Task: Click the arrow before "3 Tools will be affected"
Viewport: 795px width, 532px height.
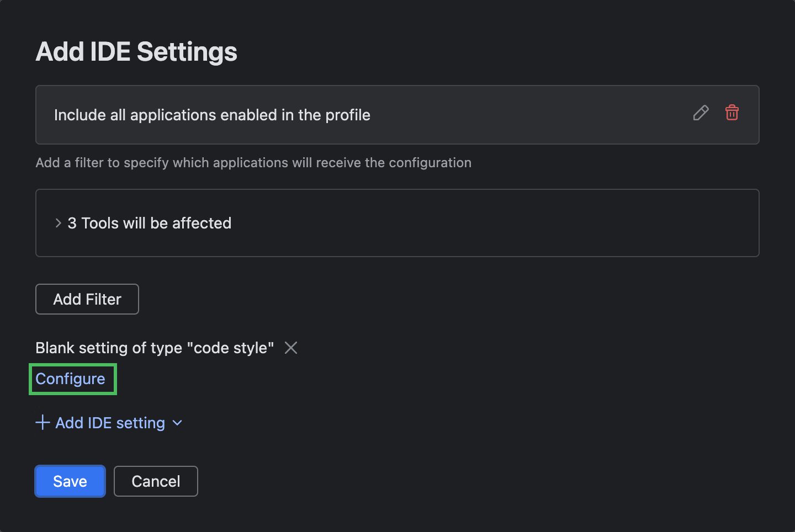Action: pyautogui.click(x=58, y=223)
